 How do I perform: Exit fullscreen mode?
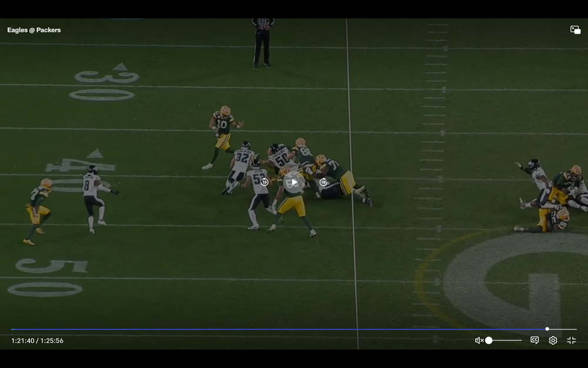(x=571, y=340)
